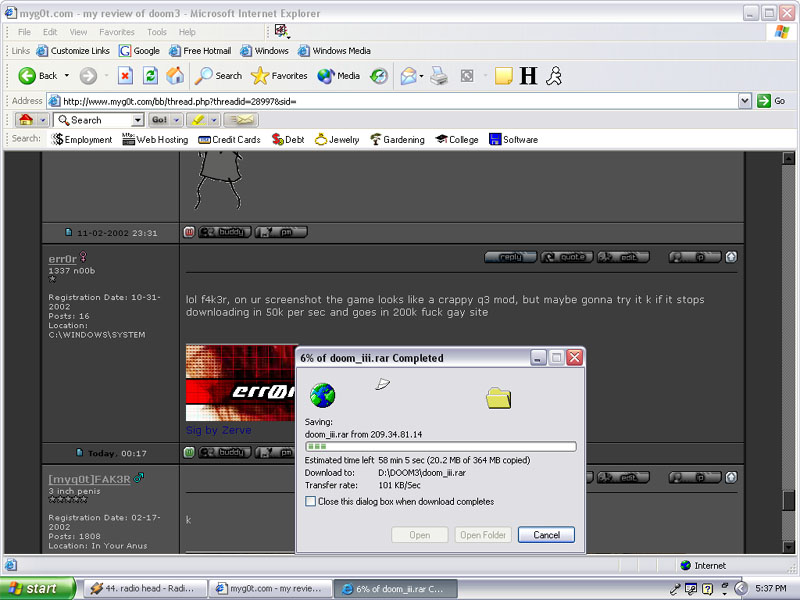Open the View menu
Viewport: 800px width, 600px height.
point(78,32)
